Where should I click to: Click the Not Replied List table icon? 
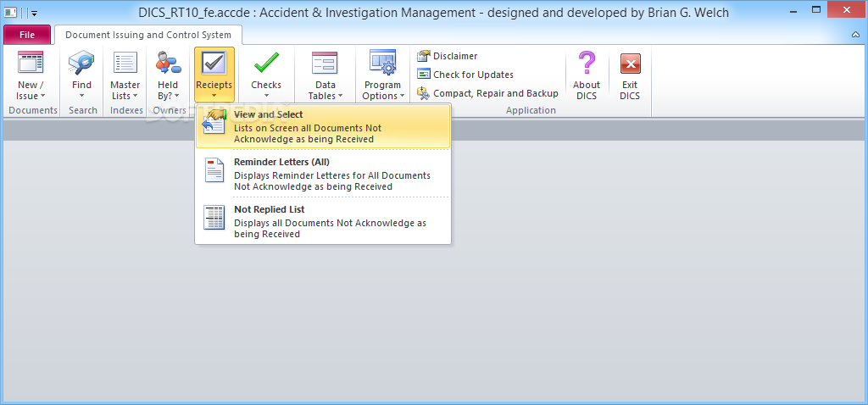click(x=214, y=218)
